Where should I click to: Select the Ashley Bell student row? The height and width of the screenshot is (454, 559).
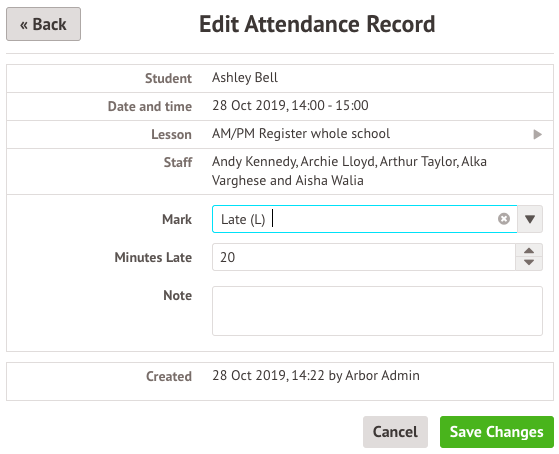(x=280, y=78)
